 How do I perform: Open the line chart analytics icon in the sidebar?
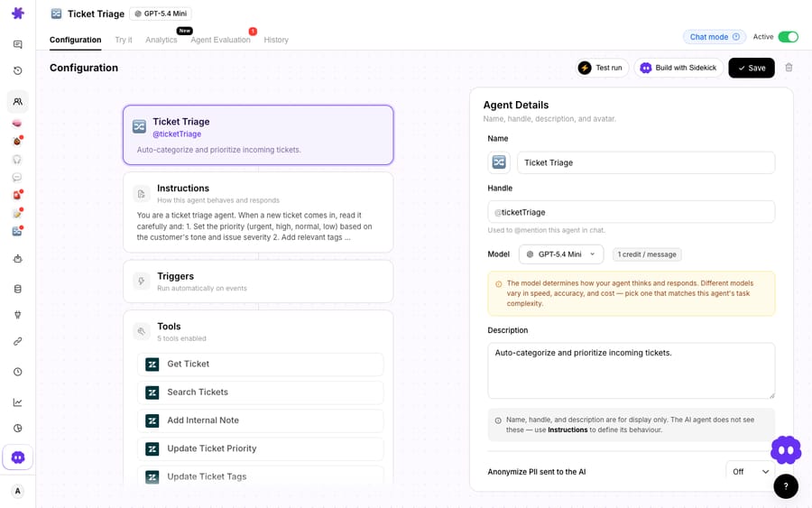pyautogui.click(x=18, y=402)
